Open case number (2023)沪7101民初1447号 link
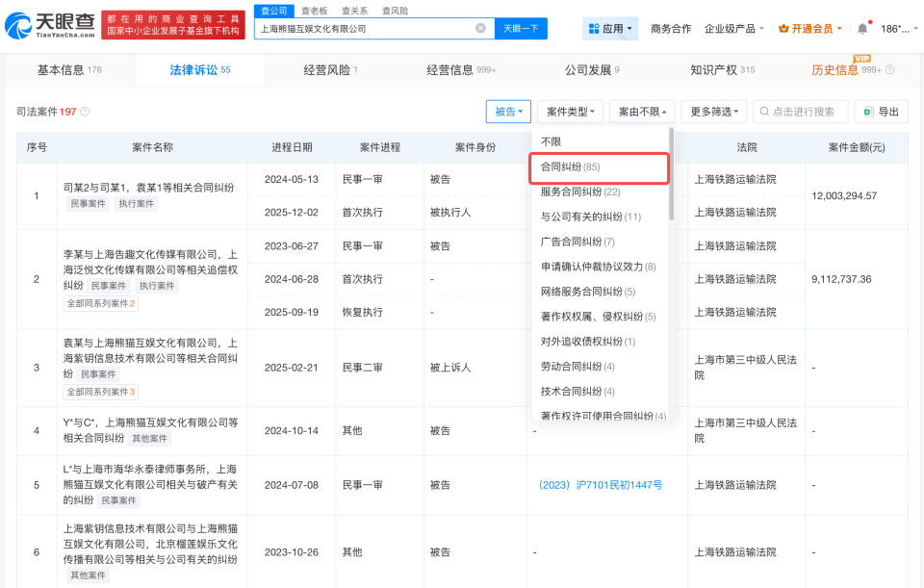Image resolution: width=924 pixels, height=588 pixels. pos(601,485)
